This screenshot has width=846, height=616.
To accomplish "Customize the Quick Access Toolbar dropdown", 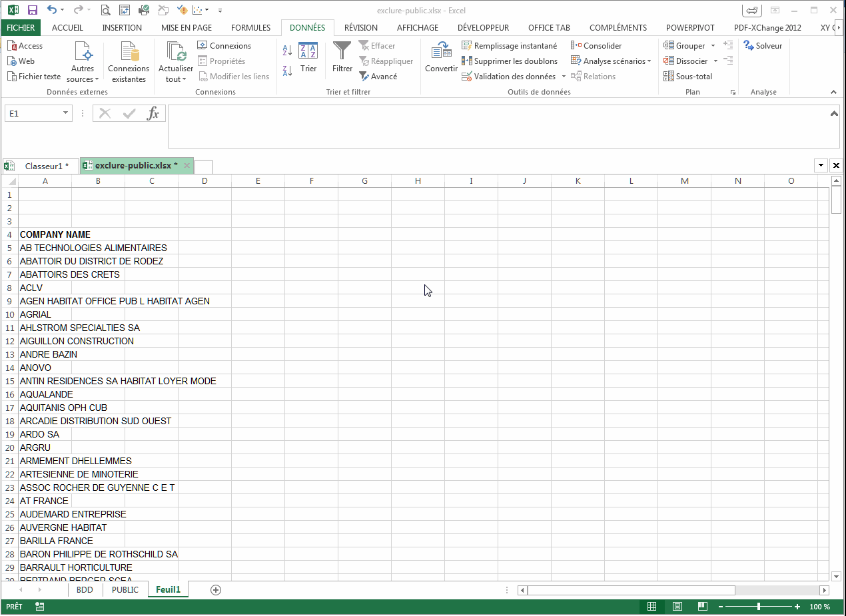I will pos(220,10).
